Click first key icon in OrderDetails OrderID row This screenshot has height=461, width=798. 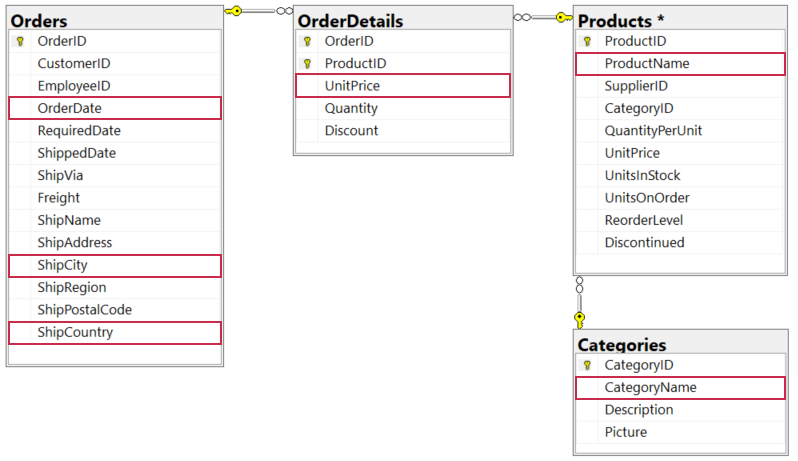(307, 42)
